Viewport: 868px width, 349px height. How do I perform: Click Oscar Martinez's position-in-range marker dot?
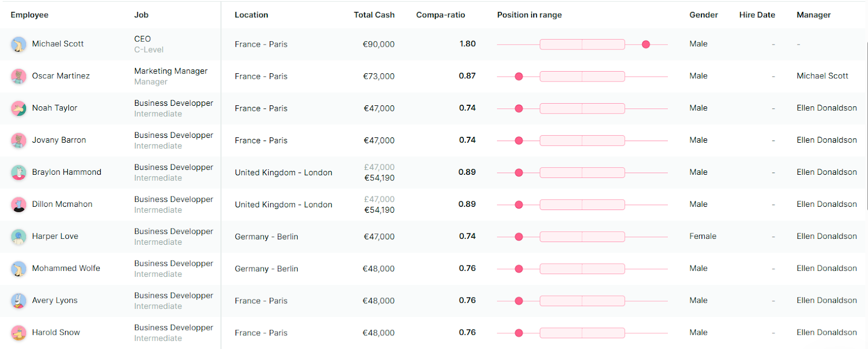pyautogui.click(x=519, y=77)
